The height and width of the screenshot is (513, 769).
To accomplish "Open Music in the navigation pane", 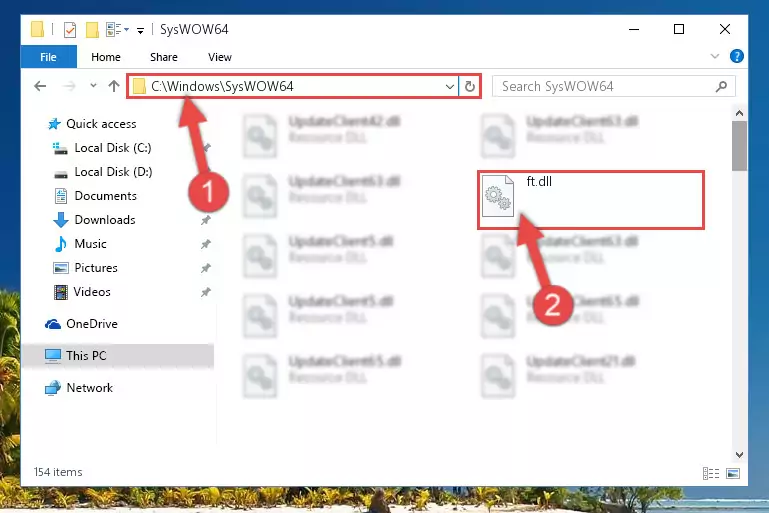I will pyautogui.click(x=90, y=244).
